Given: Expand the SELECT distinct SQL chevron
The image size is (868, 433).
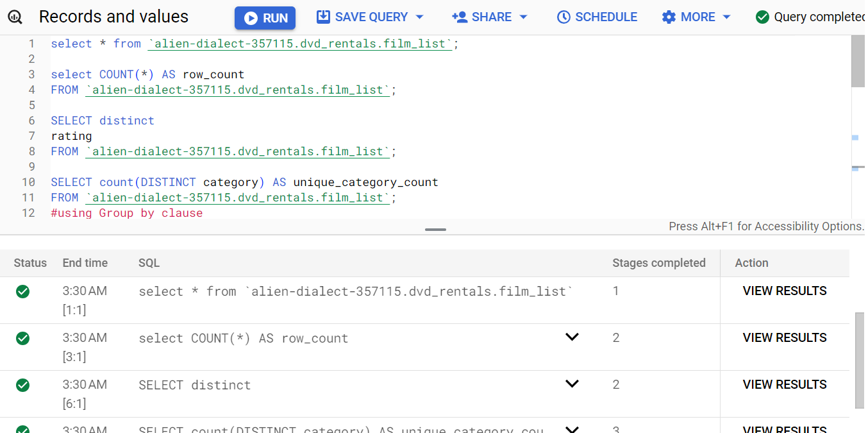Looking at the screenshot, I should coord(572,384).
